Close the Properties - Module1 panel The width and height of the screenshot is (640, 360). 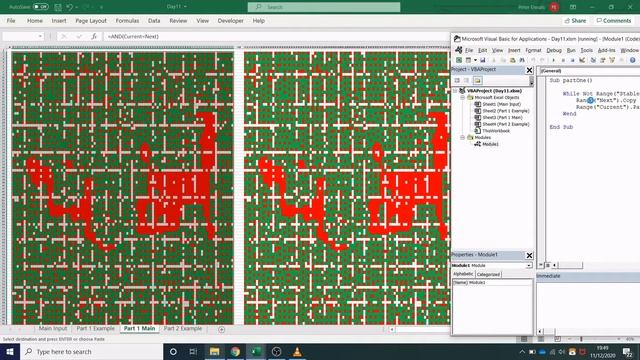pyautogui.click(x=529, y=256)
